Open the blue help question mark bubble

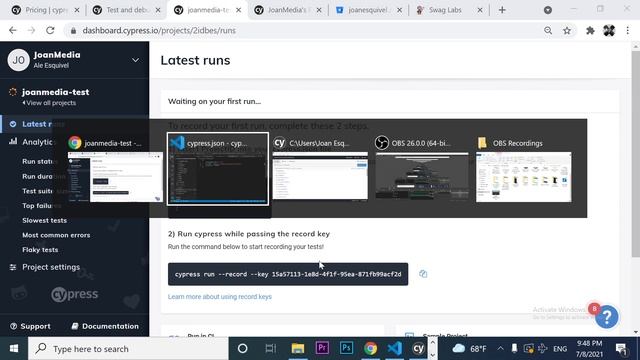pyautogui.click(x=607, y=317)
